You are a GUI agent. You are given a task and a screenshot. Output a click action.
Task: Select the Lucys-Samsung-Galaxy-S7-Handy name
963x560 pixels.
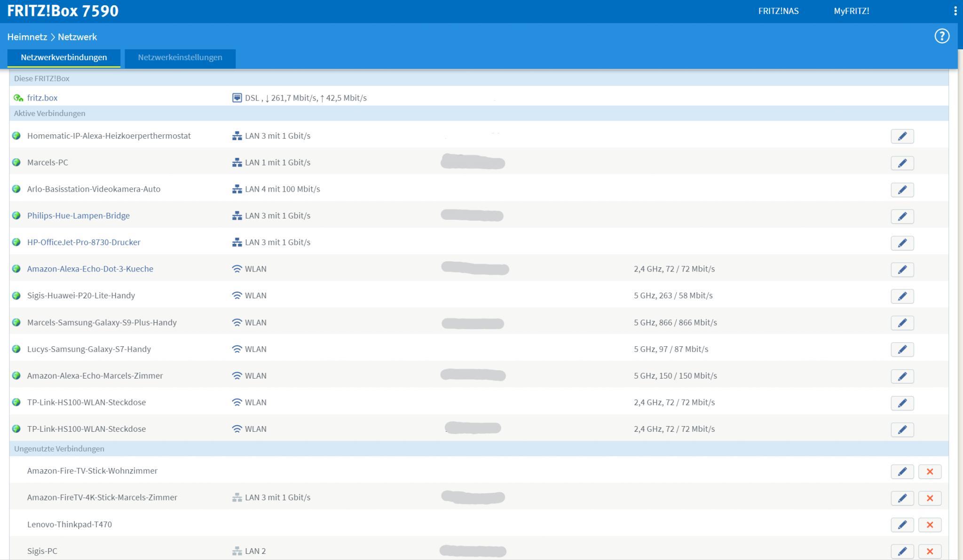click(89, 349)
